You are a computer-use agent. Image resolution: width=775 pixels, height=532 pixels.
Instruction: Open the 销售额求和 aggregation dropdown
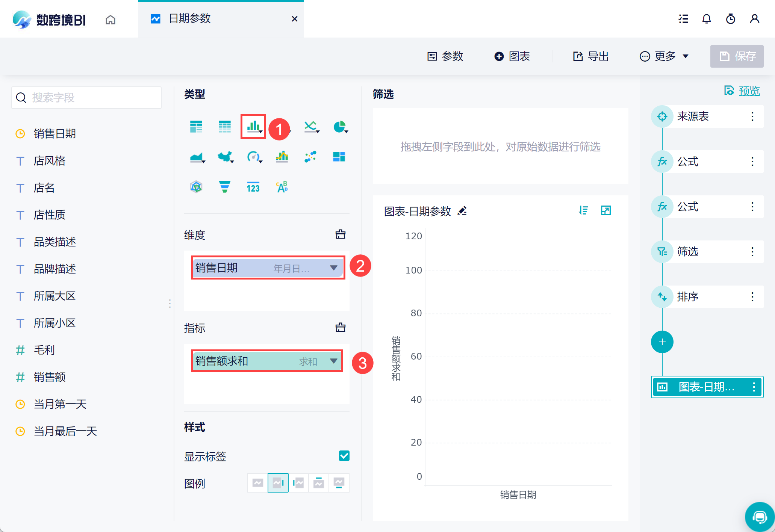pos(333,361)
